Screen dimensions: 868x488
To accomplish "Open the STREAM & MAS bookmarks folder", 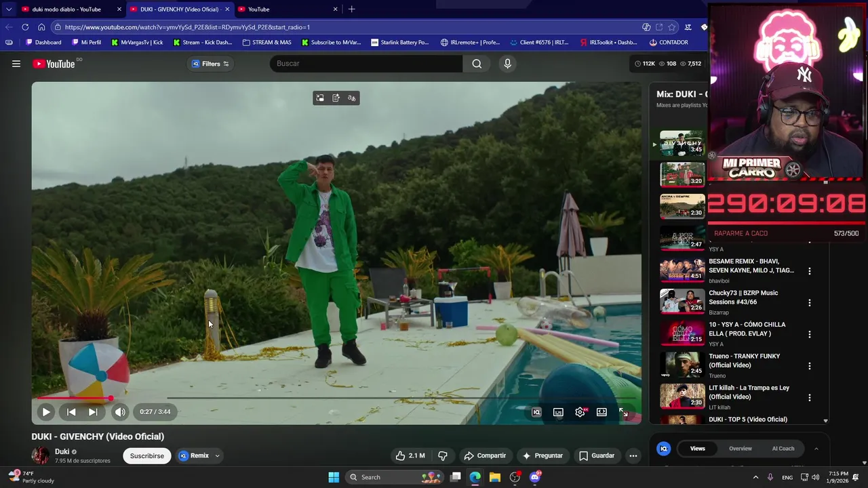I will click(267, 42).
